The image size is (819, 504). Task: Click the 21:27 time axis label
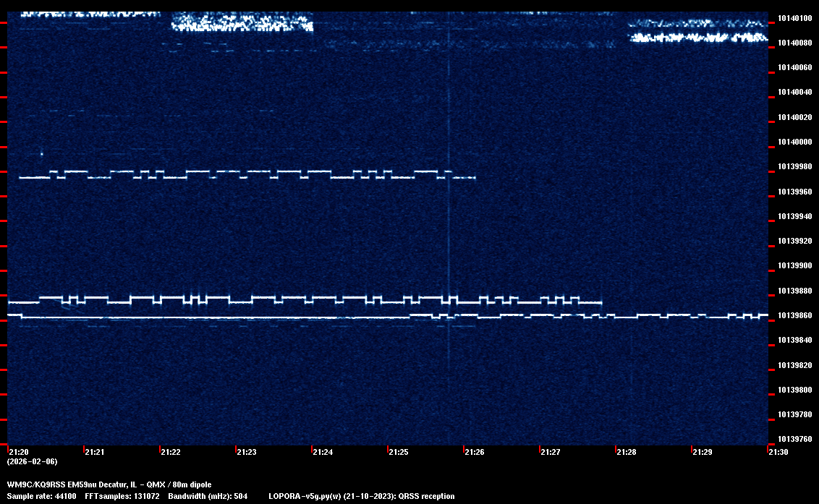point(550,452)
